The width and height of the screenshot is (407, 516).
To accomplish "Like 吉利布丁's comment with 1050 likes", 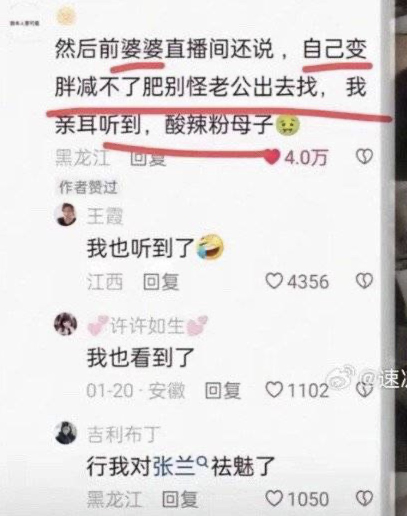I will (x=274, y=499).
